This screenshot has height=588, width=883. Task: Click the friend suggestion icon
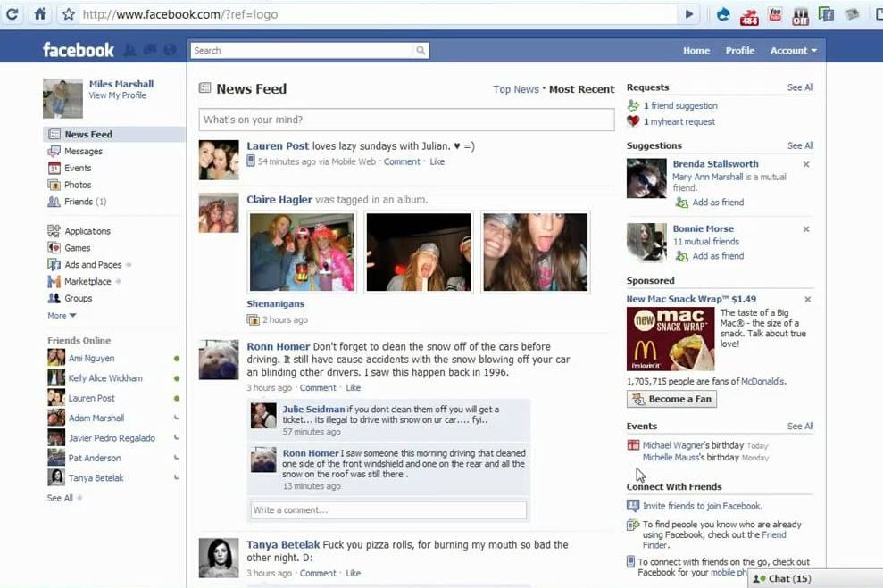[633, 105]
